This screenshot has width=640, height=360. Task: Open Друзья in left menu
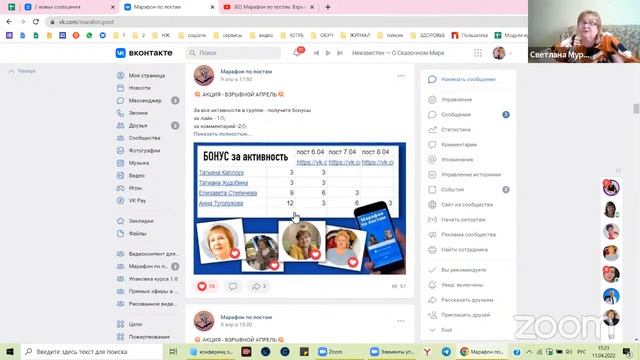pyautogui.click(x=138, y=125)
